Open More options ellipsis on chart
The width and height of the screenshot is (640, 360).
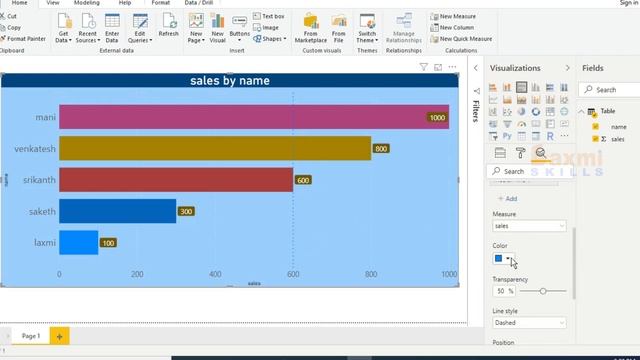click(452, 67)
